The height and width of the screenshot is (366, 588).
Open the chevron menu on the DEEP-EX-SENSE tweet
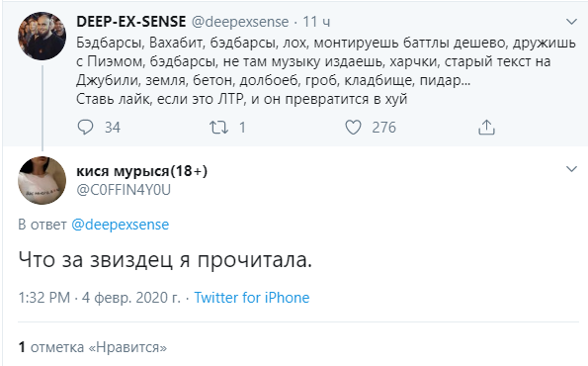571,22
